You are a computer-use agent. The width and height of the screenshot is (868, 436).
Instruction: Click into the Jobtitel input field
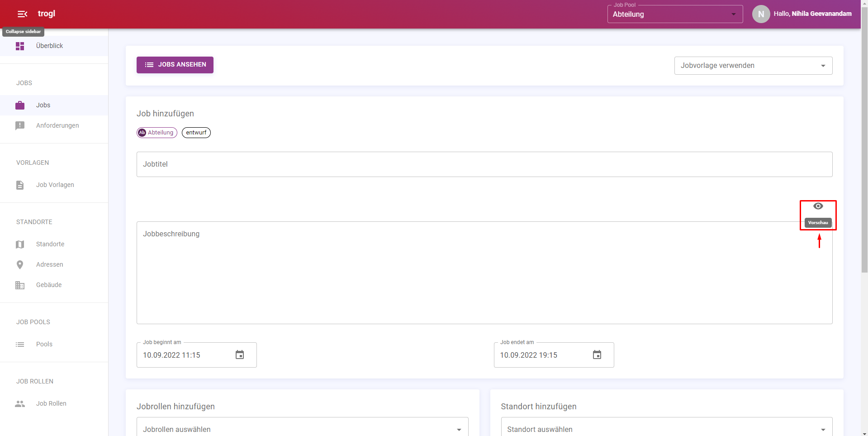coord(484,164)
